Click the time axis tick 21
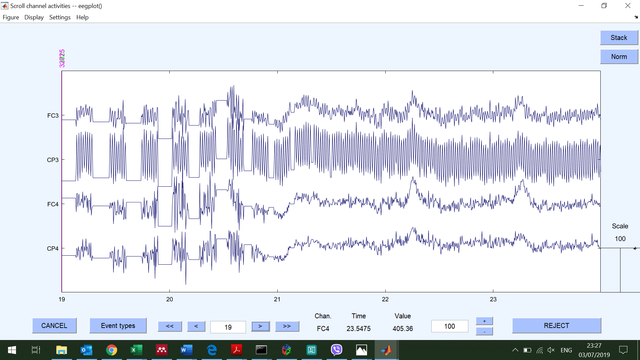The height and width of the screenshot is (360, 640). (278, 300)
